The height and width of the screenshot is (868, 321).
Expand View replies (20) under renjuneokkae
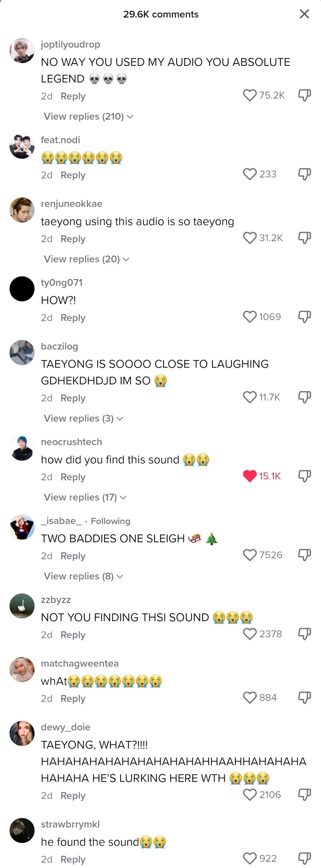[87, 259]
